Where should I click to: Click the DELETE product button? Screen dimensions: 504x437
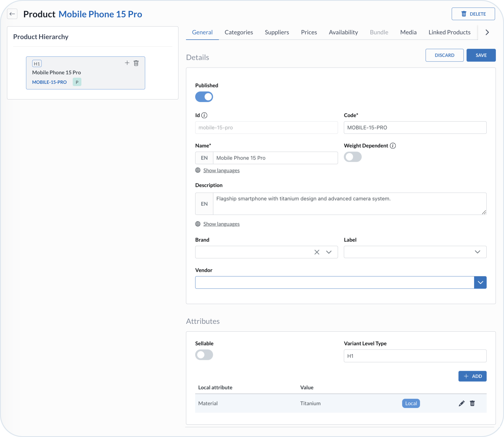(x=473, y=14)
